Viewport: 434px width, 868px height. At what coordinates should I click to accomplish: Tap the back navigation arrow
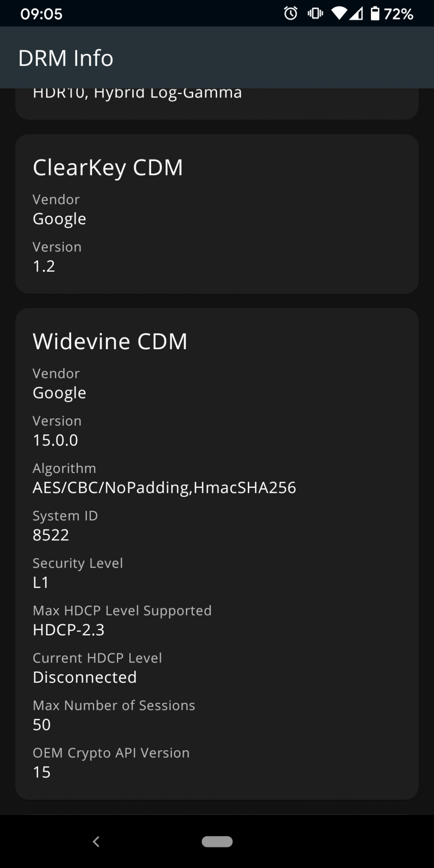point(97,842)
